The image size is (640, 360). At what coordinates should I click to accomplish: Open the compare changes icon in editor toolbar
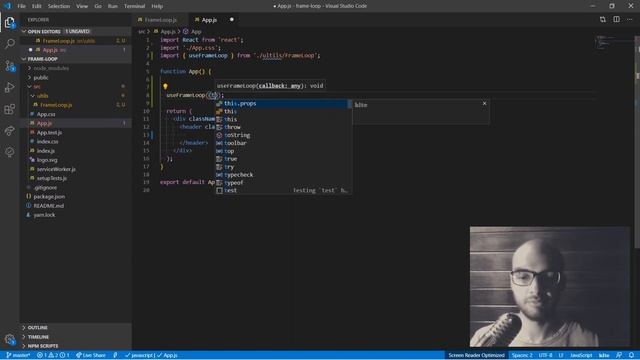click(602, 19)
